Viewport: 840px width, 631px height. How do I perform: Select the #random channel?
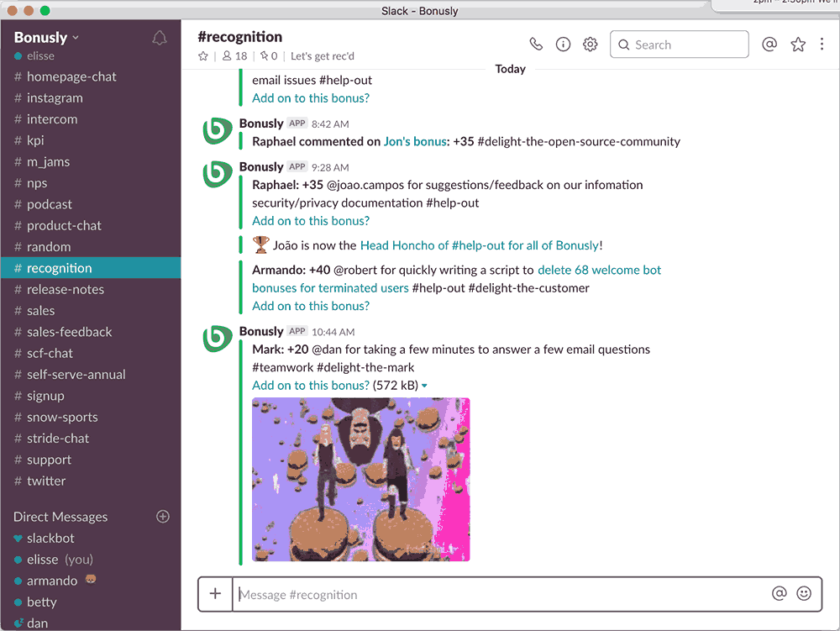(91, 247)
